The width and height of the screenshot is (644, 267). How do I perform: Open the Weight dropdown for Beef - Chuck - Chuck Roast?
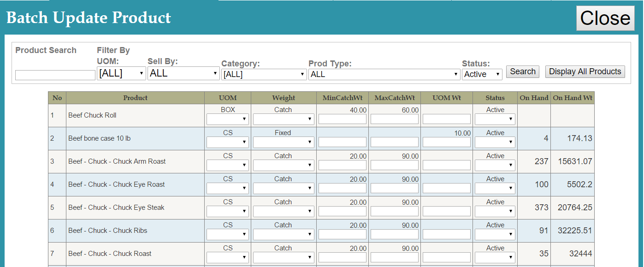284,257
